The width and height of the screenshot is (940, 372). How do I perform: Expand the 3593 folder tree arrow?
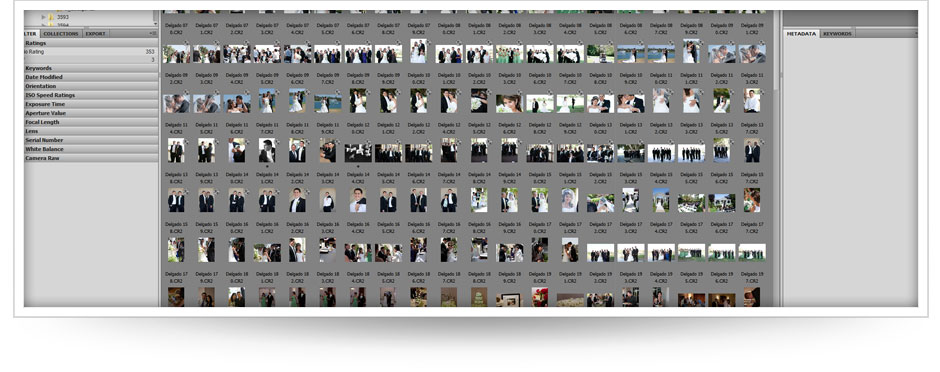point(44,17)
